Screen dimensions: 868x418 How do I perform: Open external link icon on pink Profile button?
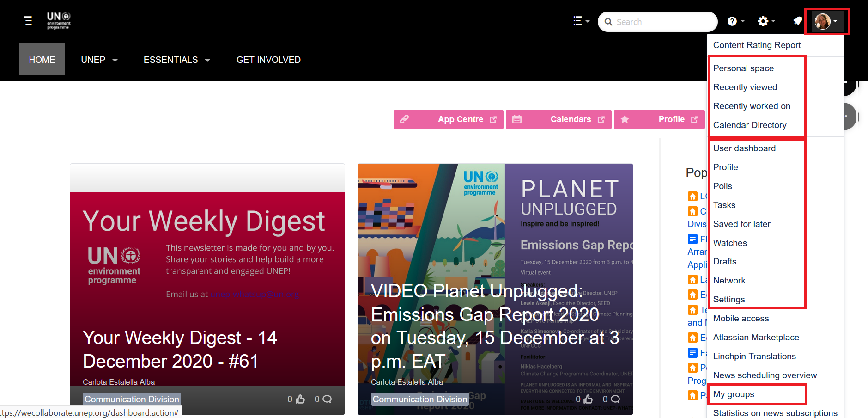pos(694,119)
